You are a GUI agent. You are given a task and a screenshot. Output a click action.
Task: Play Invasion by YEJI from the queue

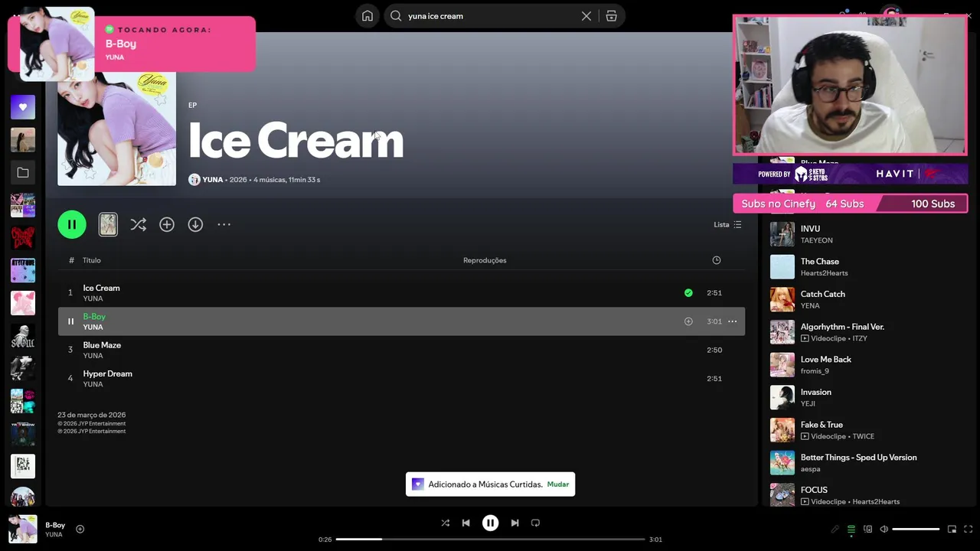coord(866,397)
